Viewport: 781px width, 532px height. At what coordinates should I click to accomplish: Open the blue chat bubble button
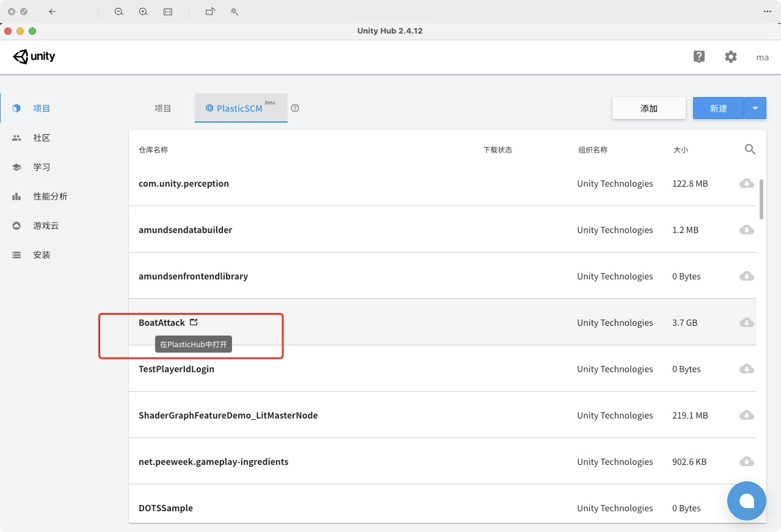pos(747,501)
